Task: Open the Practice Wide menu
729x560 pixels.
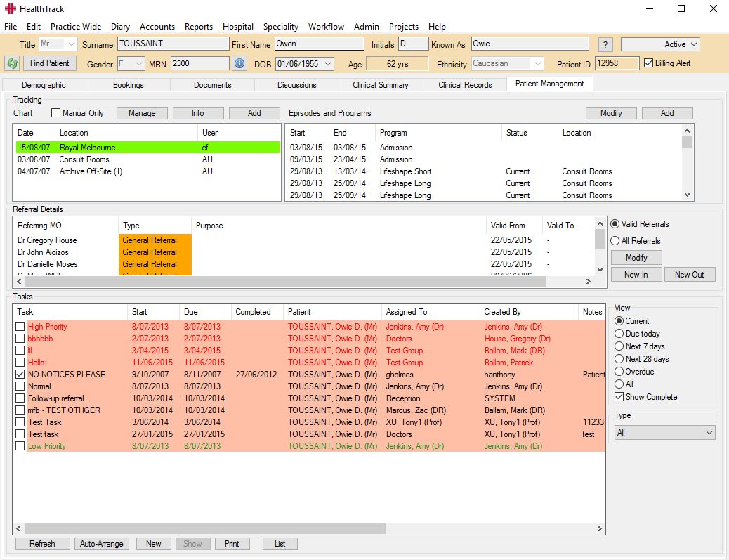Action: click(76, 27)
